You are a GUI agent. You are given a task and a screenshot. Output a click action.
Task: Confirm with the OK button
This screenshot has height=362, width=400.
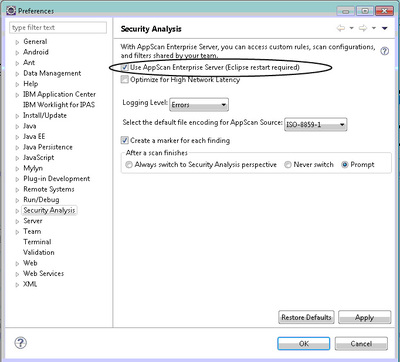coord(304,343)
